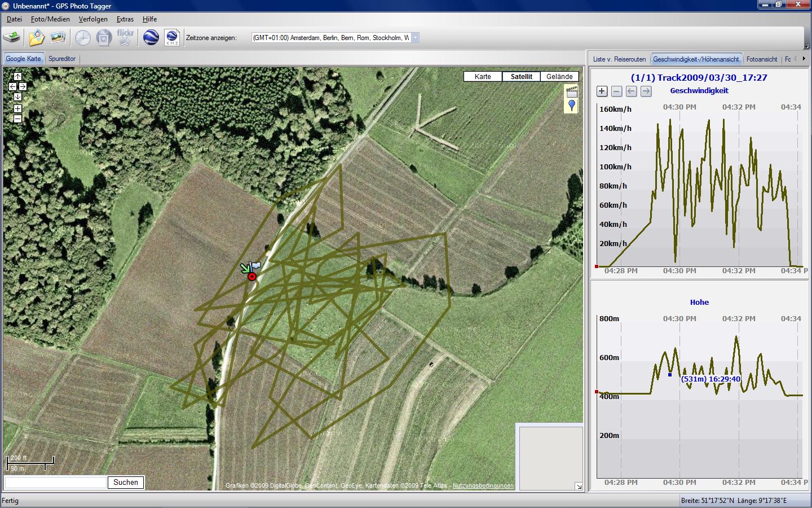Screen dimensions: 812x508
Task: Expand the overview map corner arrow
Action: coord(578,486)
